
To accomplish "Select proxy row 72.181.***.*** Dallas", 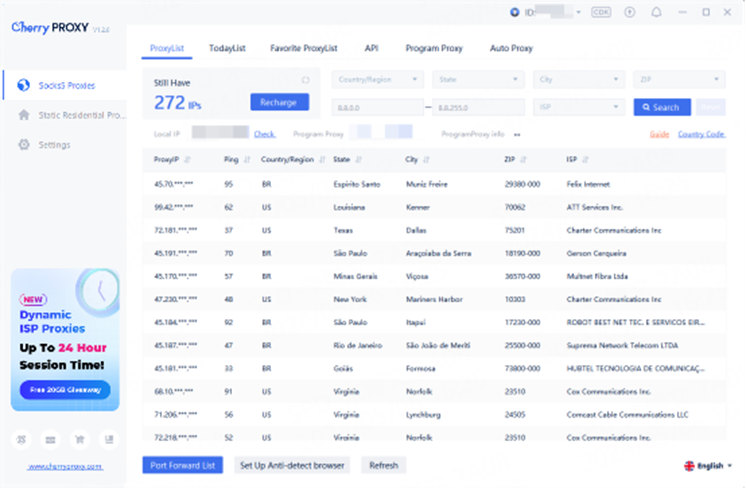I will coord(434,230).
